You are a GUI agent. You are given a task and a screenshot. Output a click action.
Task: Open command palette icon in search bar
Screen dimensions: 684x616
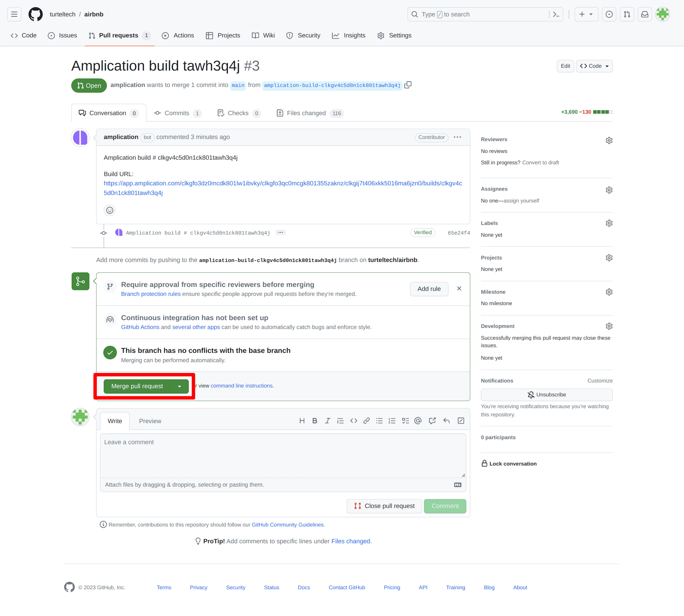pos(556,14)
